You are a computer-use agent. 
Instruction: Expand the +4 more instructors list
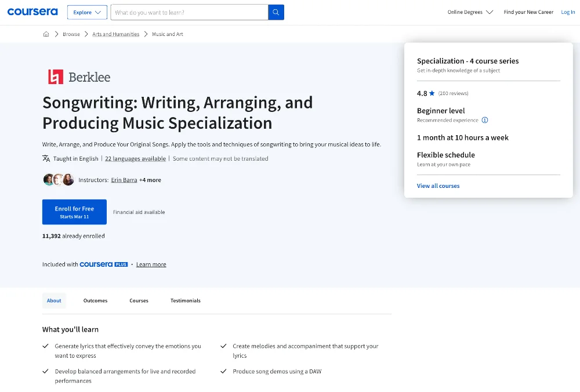pyautogui.click(x=150, y=180)
